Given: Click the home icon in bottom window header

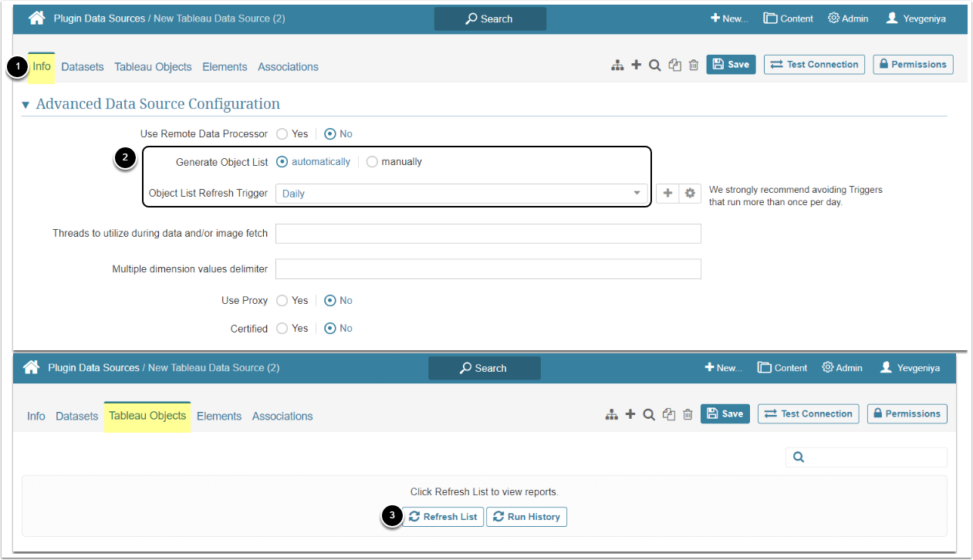Looking at the screenshot, I should pyautogui.click(x=31, y=367).
